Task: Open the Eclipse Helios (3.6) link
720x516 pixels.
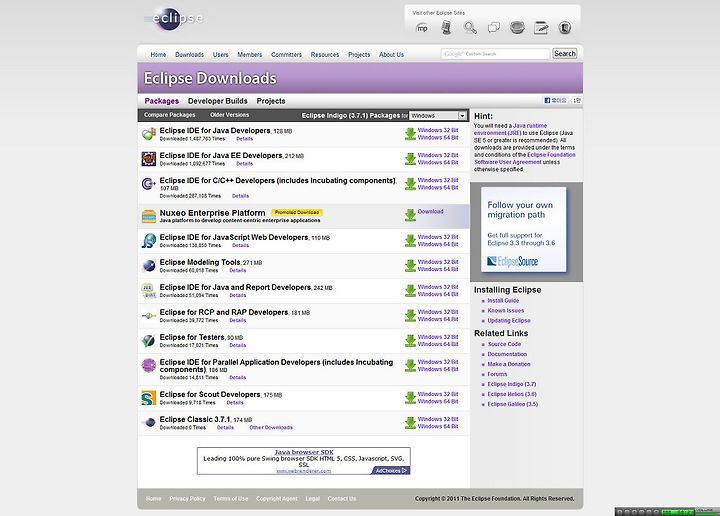Action: 512,394
